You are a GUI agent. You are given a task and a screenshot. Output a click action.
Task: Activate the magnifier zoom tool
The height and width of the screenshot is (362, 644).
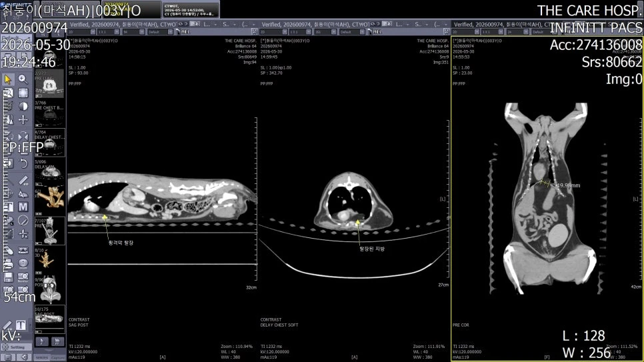[x=23, y=79]
